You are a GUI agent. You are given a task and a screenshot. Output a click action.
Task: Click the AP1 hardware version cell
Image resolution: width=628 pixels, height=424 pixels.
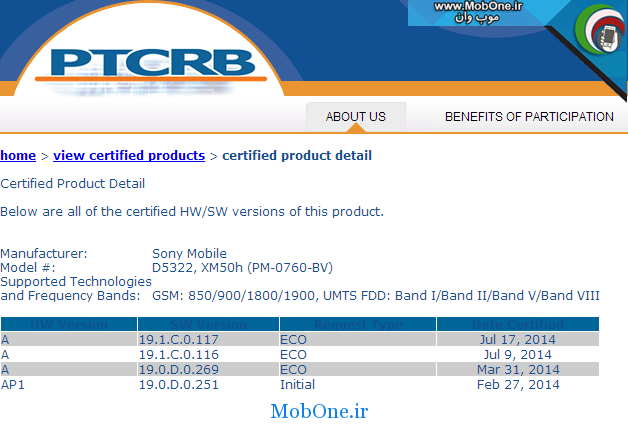(14, 385)
